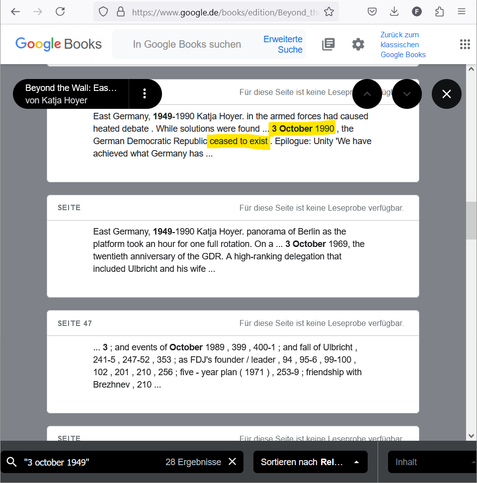Reload the page
Screen dimensions: 477x483
tap(60, 12)
